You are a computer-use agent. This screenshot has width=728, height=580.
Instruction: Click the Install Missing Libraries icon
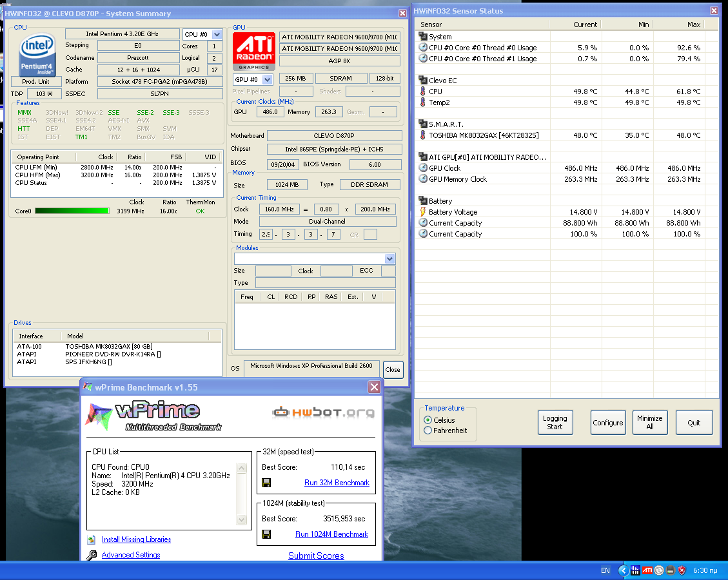coord(92,539)
